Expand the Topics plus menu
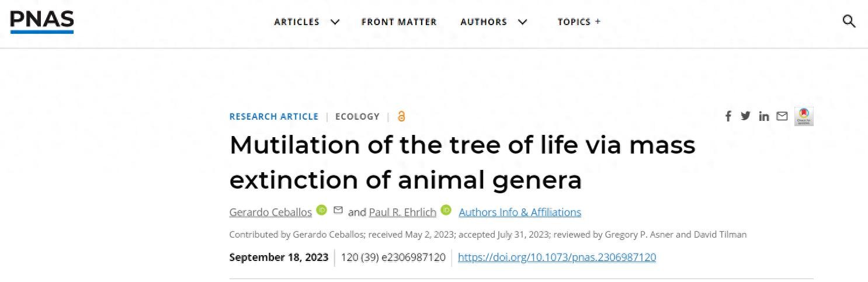868x282 pixels. tap(579, 22)
